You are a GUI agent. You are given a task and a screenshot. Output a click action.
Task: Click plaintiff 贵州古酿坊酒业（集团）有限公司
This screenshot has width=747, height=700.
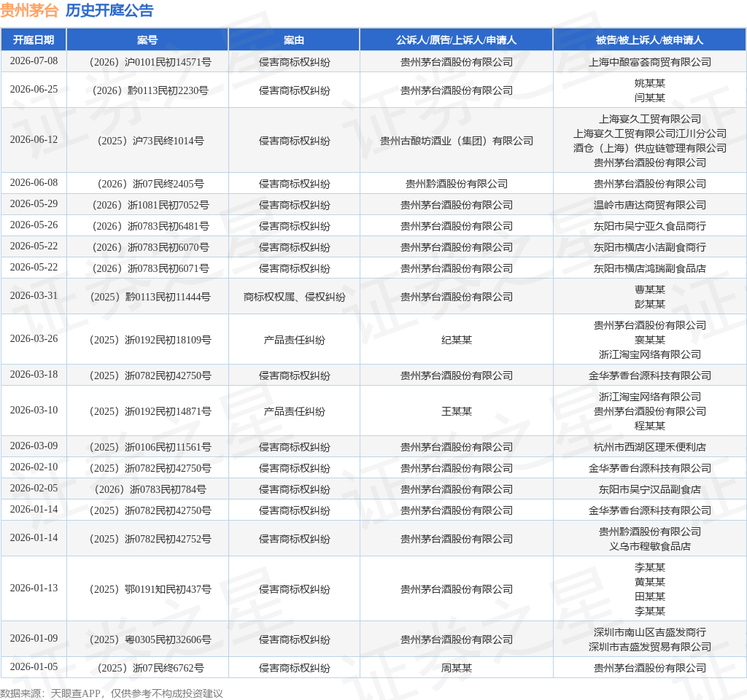[x=457, y=141]
